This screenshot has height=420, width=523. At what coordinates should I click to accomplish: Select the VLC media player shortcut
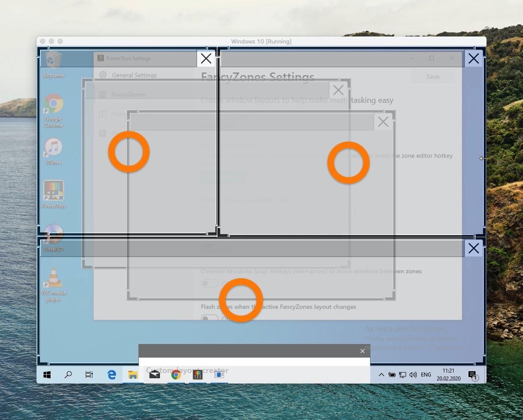pyautogui.click(x=53, y=285)
